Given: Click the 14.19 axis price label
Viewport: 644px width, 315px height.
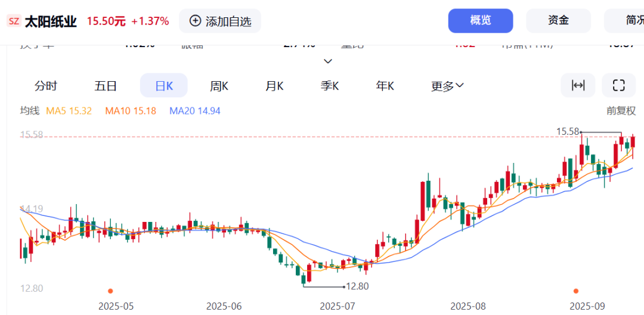Looking at the screenshot, I should [x=32, y=209].
